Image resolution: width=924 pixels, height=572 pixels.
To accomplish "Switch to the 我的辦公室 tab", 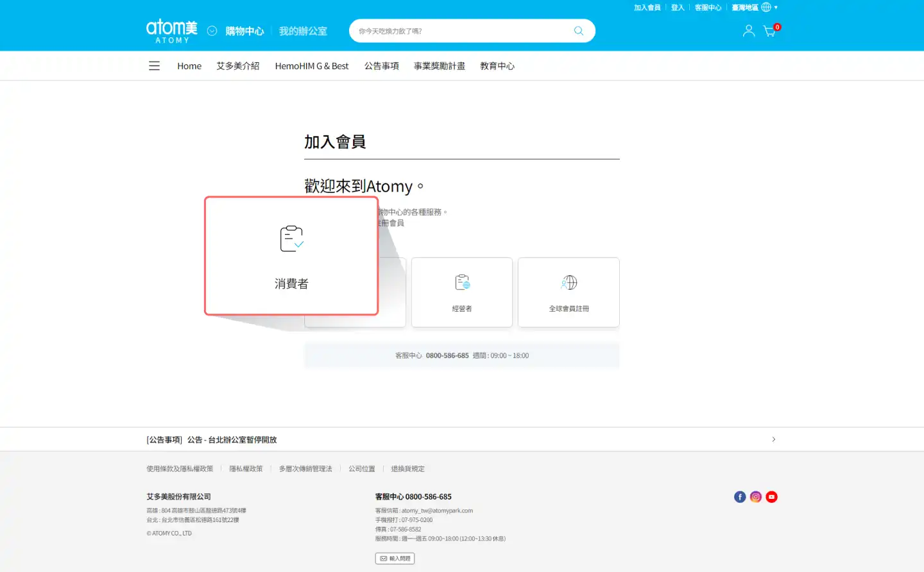I will click(x=303, y=31).
